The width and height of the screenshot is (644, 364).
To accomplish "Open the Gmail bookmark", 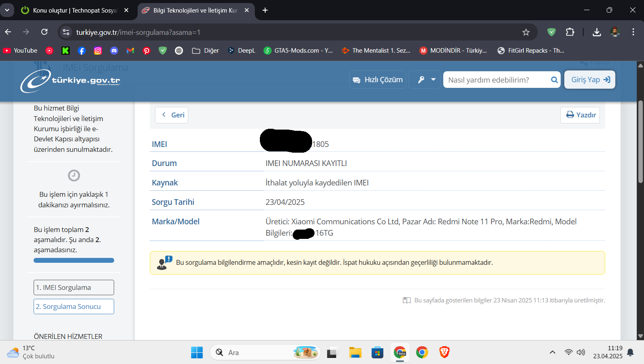I will click(x=130, y=51).
